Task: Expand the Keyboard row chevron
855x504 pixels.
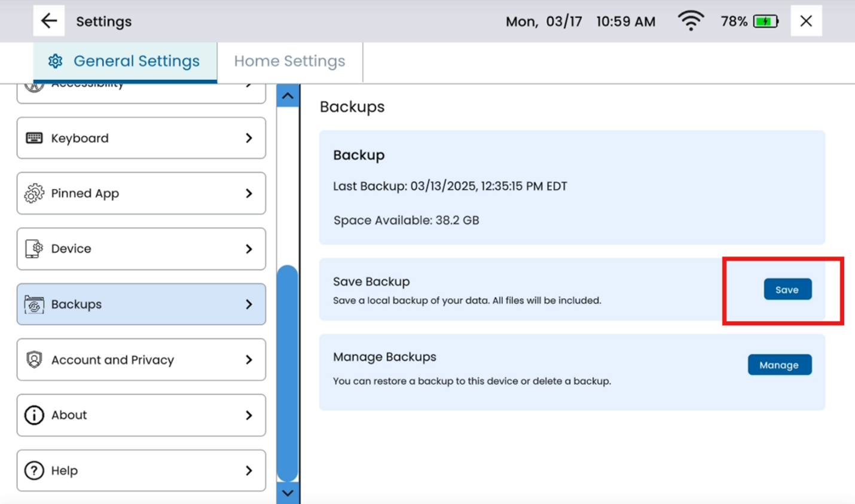Action: tap(249, 138)
